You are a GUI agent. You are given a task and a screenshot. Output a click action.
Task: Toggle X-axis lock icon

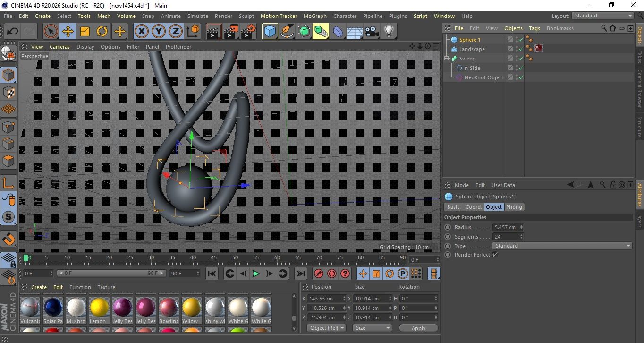[141, 32]
